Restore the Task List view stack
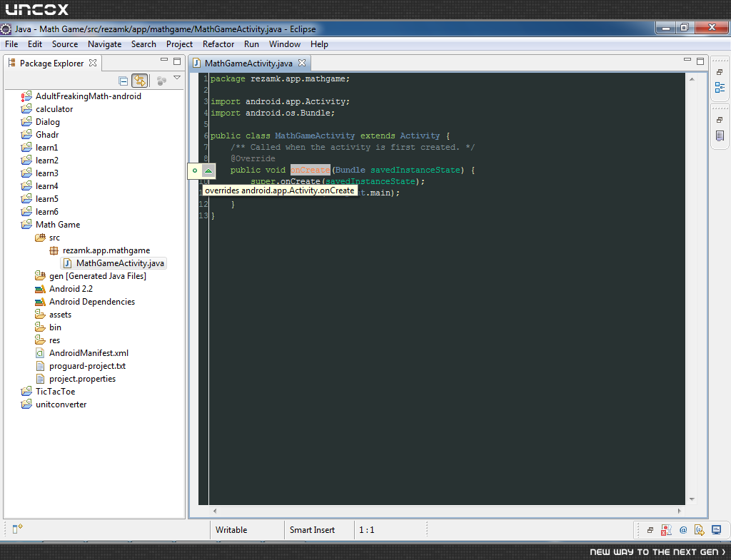This screenshot has width=731, height=560. pyautogui.click(x=720, y=120)
